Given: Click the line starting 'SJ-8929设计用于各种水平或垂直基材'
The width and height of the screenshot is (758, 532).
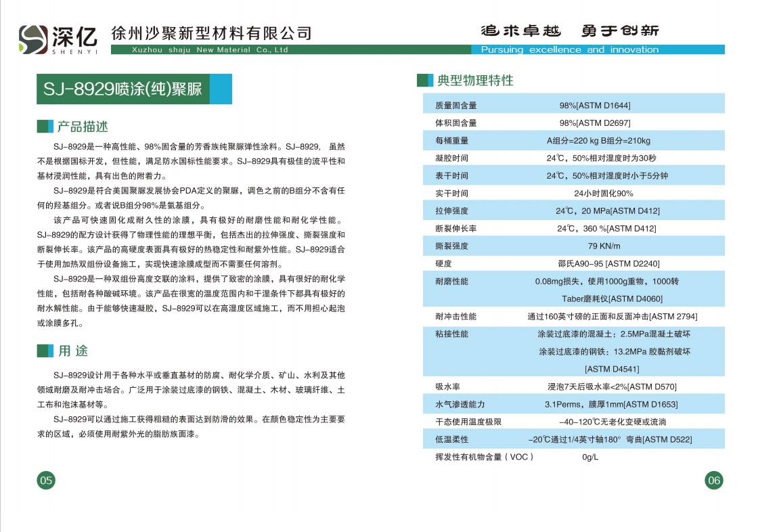Looking at the screenshot, I should click(x=199, y=375).
